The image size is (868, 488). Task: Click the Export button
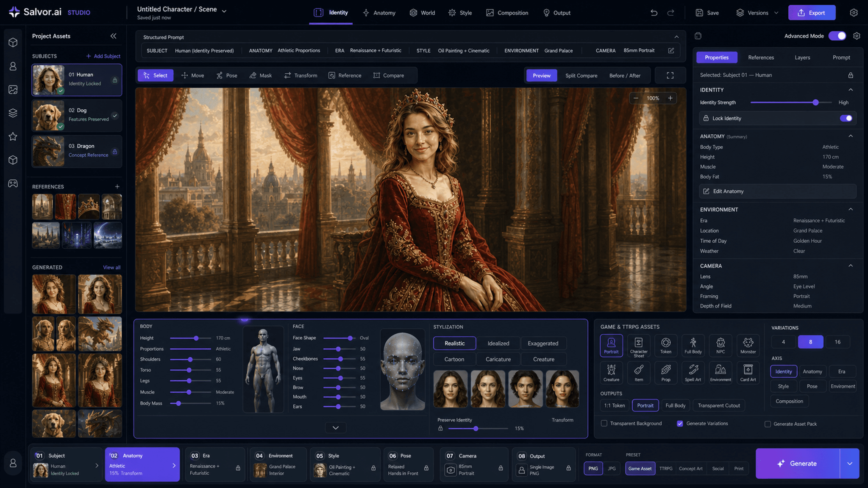[x=812, y=13]
